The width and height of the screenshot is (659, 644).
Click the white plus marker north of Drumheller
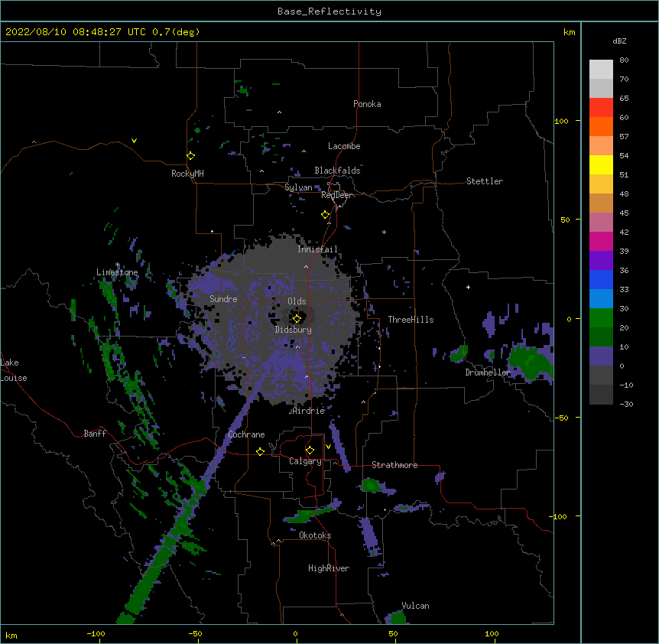(x=468, y=287)
